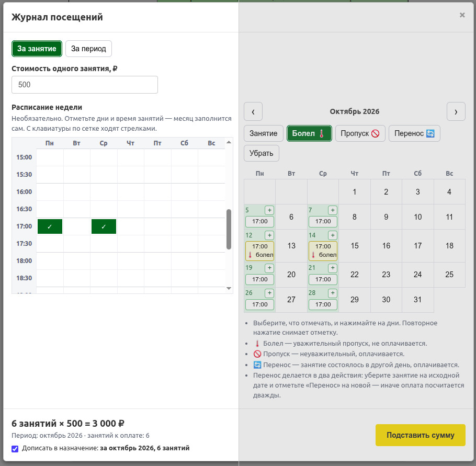476x466 pixels.
Task: Uncheck Wednesday 17:00 in weekly schedule
Action: [x=104, y=226]
